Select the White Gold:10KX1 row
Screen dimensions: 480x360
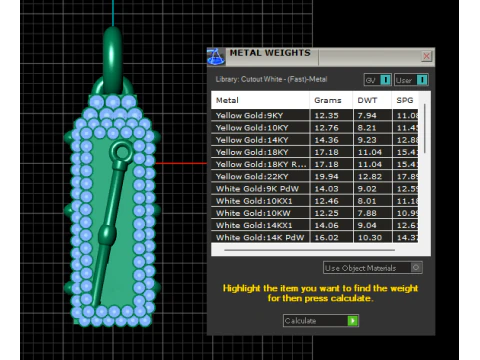point(315,201)
